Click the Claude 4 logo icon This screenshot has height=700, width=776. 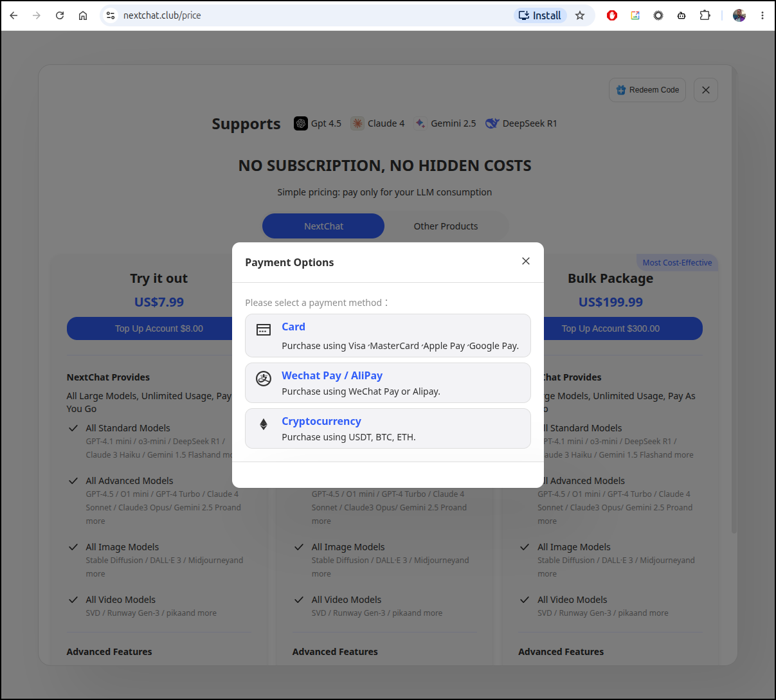click(357, 123)
